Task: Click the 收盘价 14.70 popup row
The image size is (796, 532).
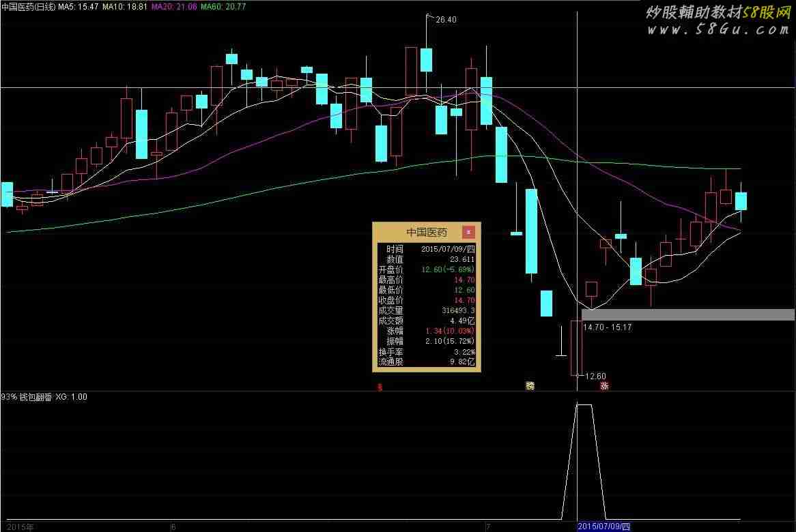Action: pos(427,299)
